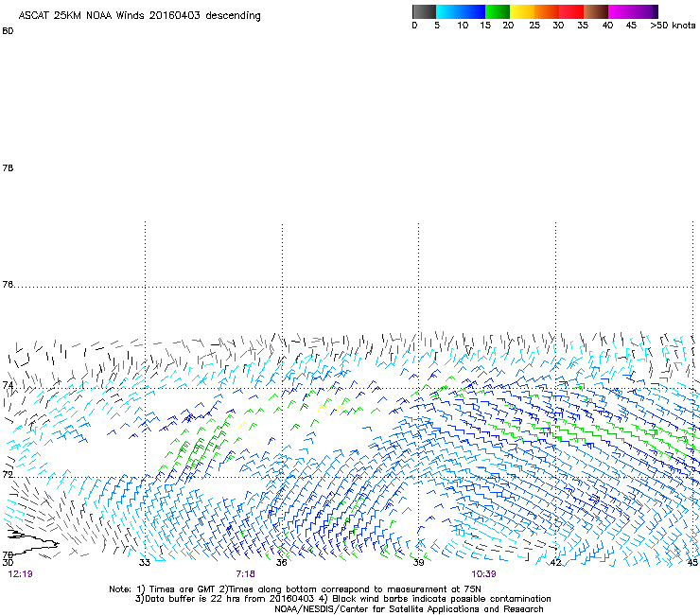Click the '15' label under the color bar
Image resolution: width=700 pixels, height=615 pixels.
click(485, 26)
